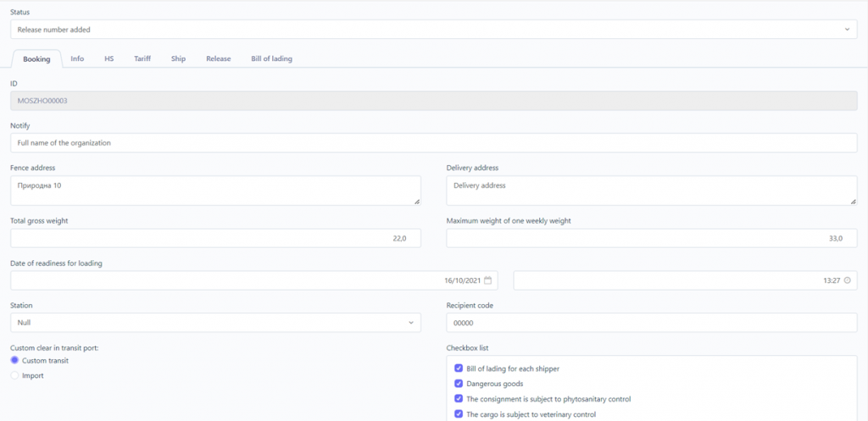
Task: Go to the Ship tab
Action: (178, 58)
